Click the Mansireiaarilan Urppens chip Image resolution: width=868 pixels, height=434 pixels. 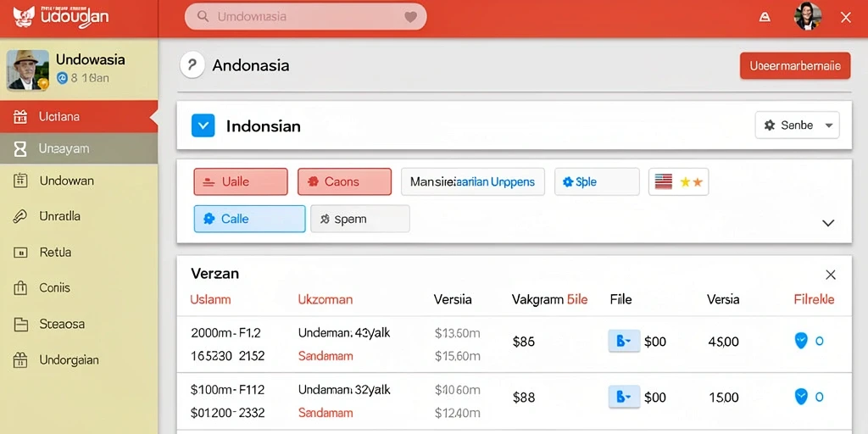pyautogui.click(x=473, y=181)
